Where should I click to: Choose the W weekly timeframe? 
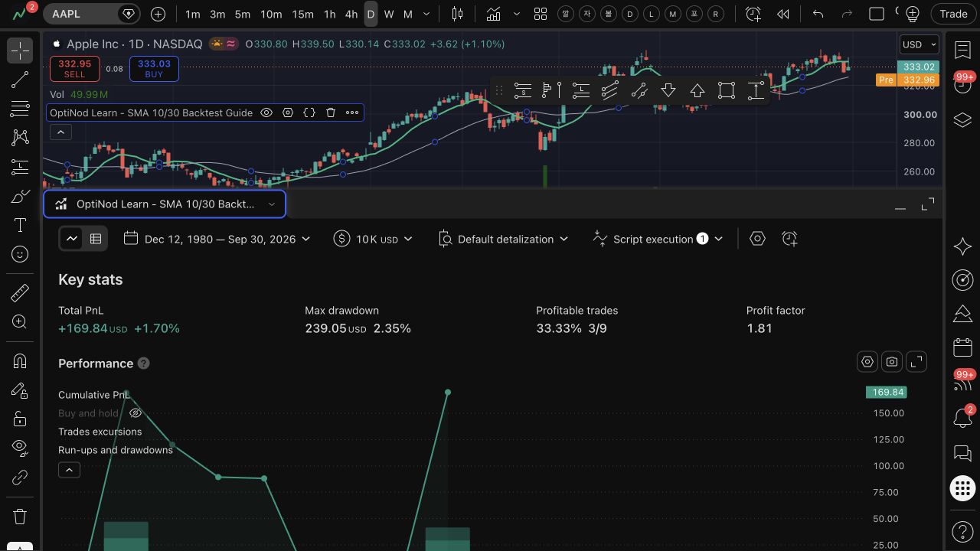tap(389, 14)
